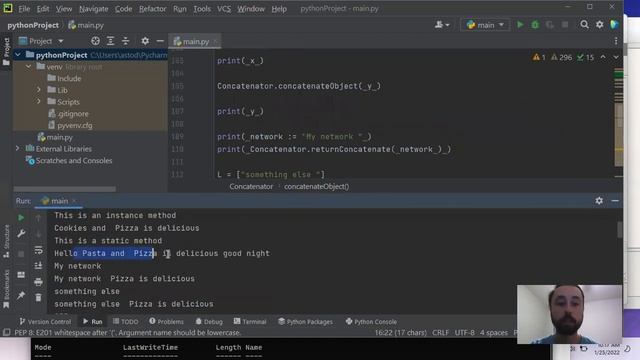The height and width of the screenshot is (360, 640).
Task: Open Project panel options gear
Action: point(145,41)
